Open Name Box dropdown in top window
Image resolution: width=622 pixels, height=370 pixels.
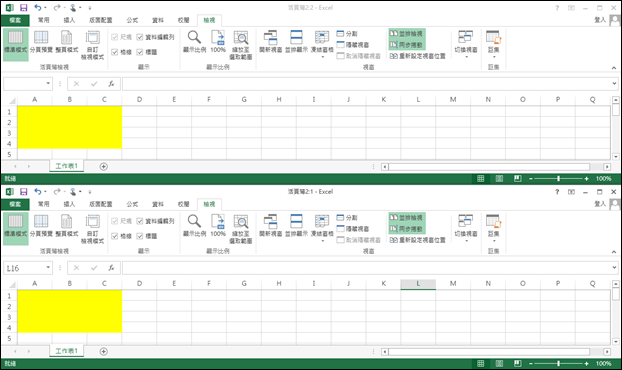(48, 84)
